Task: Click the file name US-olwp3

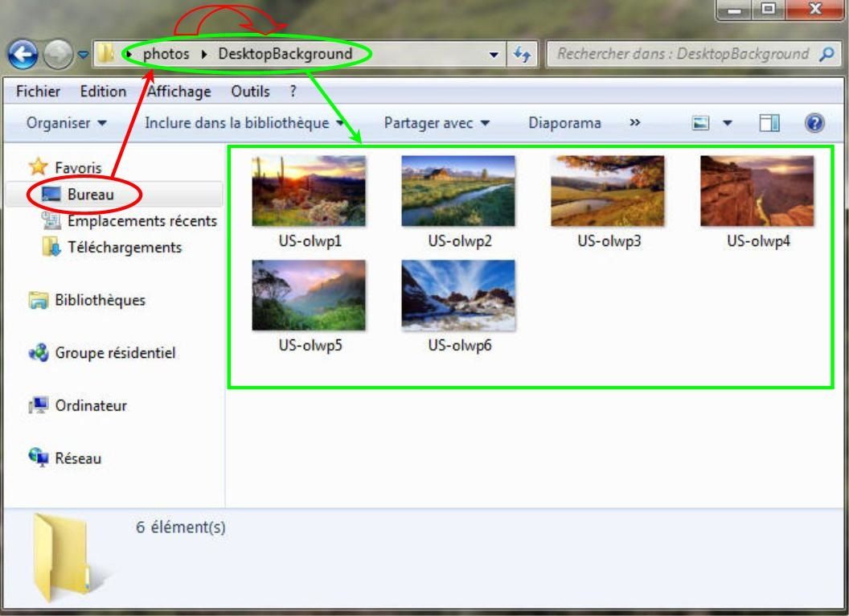Action: point(609,240)
